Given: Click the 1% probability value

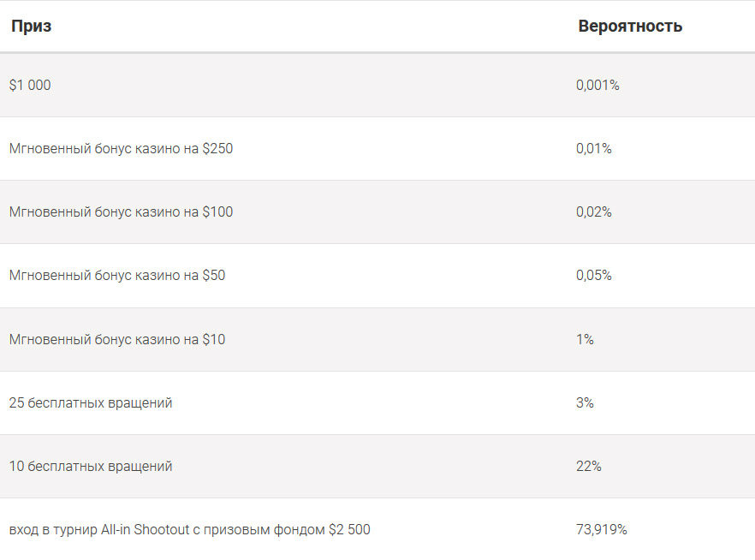Looking at the screenshot, I should tap(585, 339).
